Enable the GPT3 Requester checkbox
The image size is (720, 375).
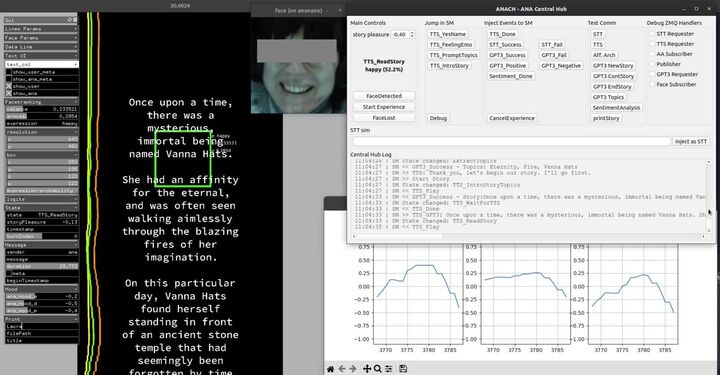652,74
